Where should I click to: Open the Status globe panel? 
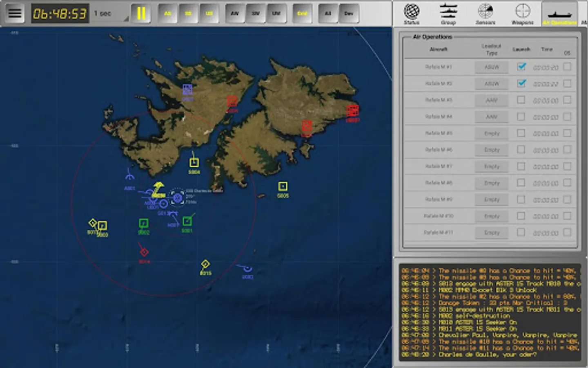[412, 13]
